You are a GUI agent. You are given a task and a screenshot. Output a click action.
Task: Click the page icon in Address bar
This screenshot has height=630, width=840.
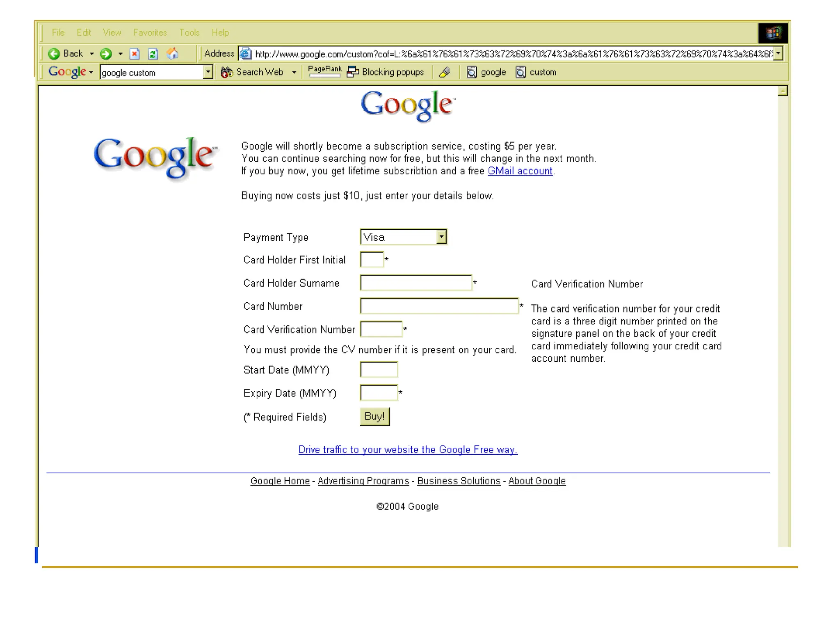coord(246,54)
